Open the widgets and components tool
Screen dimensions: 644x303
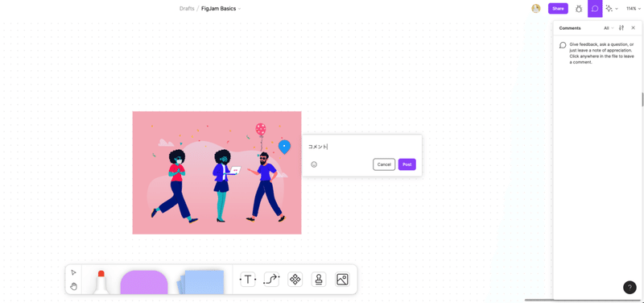coord(295,280)
